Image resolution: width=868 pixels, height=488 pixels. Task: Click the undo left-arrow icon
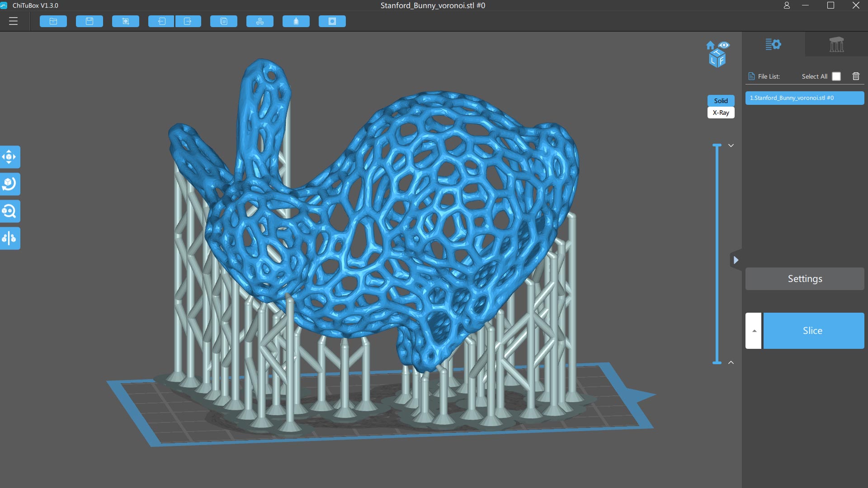pyautogui.click(x=161, y=21)
